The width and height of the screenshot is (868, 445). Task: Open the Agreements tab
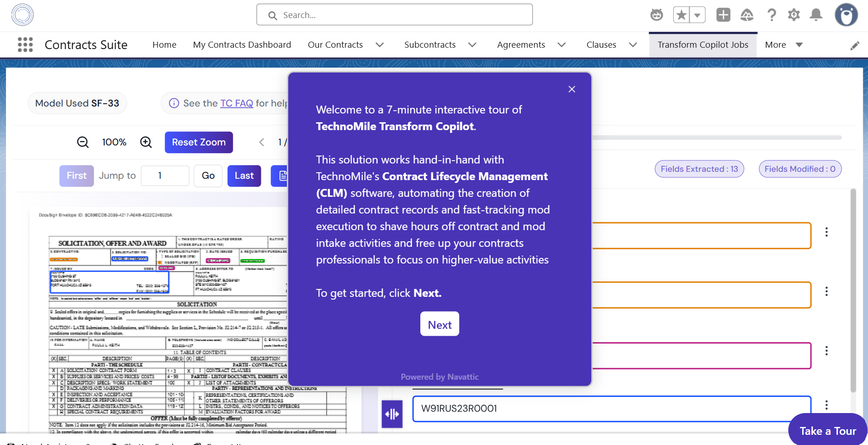[x=521, y=45]
